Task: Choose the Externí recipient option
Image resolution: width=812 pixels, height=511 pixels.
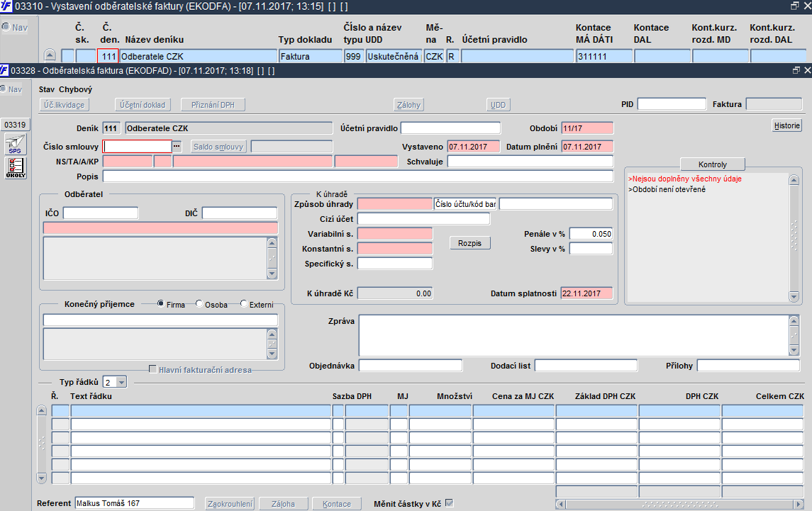Action: click(x=244, y=305)
